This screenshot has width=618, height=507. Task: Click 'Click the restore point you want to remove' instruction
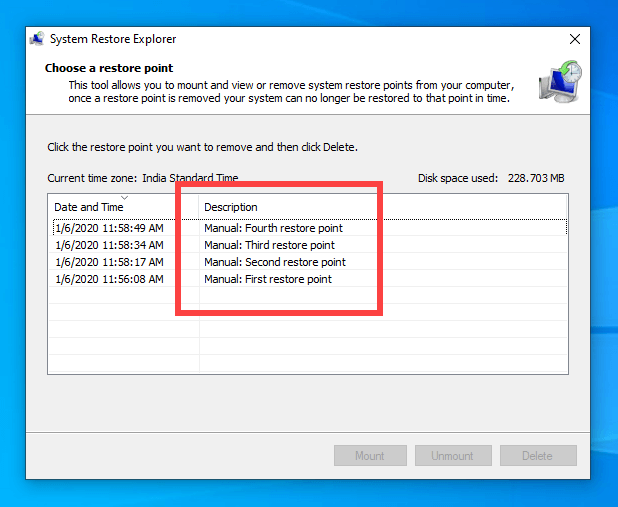[202, 147]
